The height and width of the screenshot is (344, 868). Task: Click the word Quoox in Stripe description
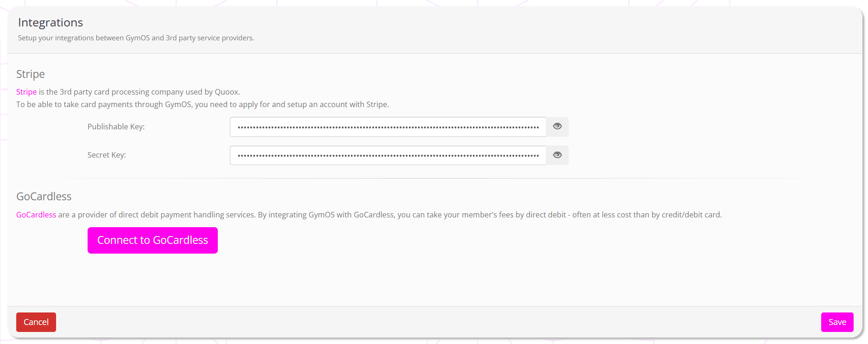point(227,92)
